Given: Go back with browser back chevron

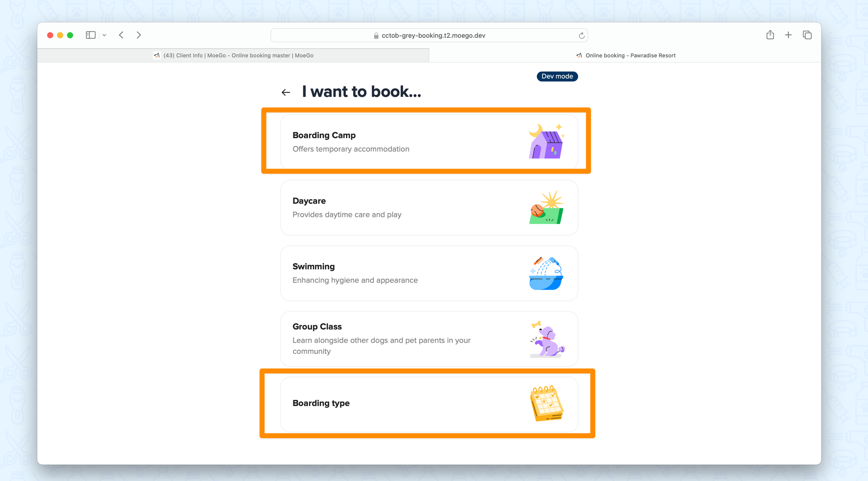Looking at the screenshot, I should pos(122,35).
